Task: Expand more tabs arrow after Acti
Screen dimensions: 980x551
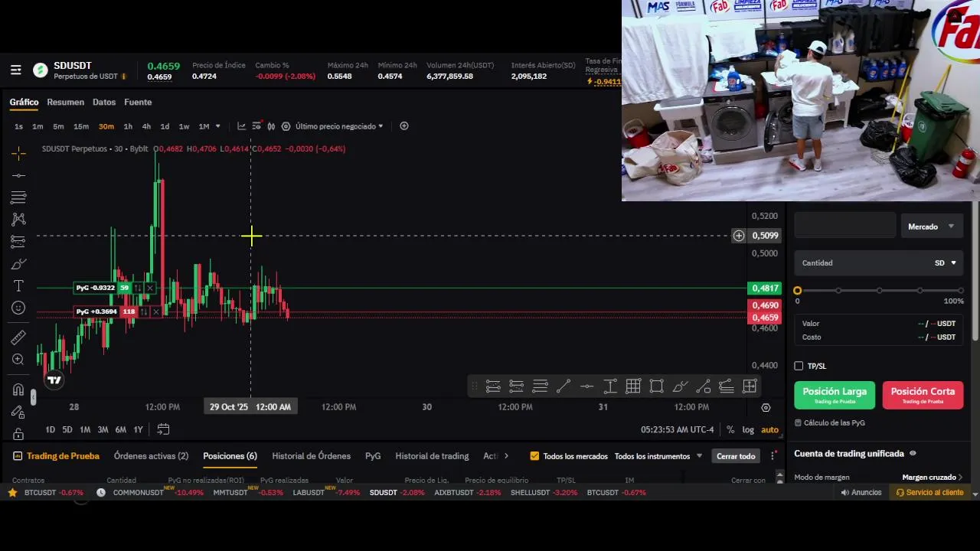Action: pyautogui.click(x=506, y=456)
